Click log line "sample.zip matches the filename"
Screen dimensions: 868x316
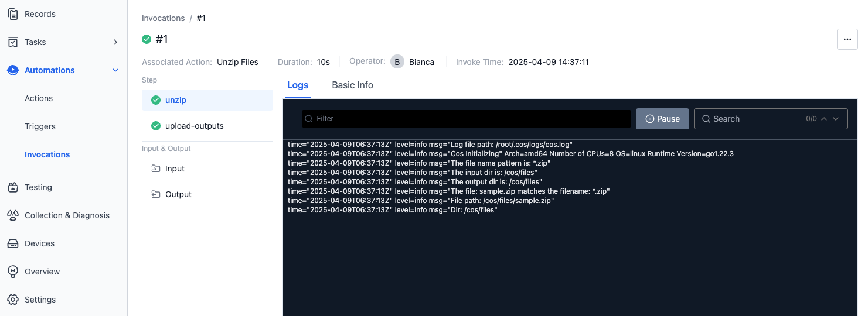coord(449,191)
